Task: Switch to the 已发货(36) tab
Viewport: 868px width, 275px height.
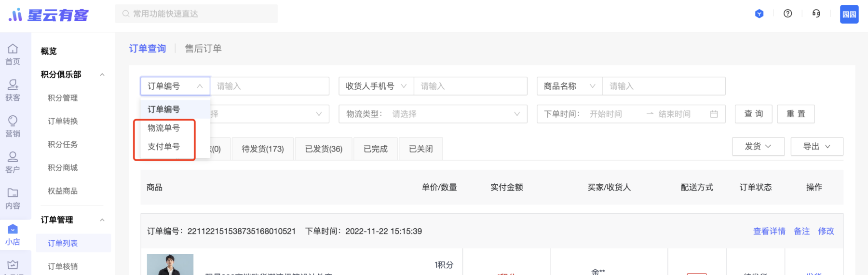Action: coord(324,149)
